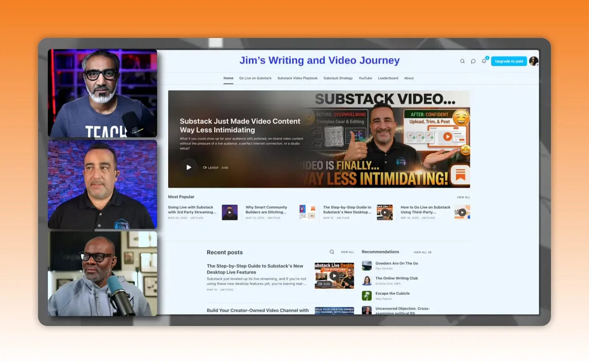The height and width of the screenshot is (364, 589).
Task: Open 'The Online Writing Club' recommendation
Action: [396, 278]
